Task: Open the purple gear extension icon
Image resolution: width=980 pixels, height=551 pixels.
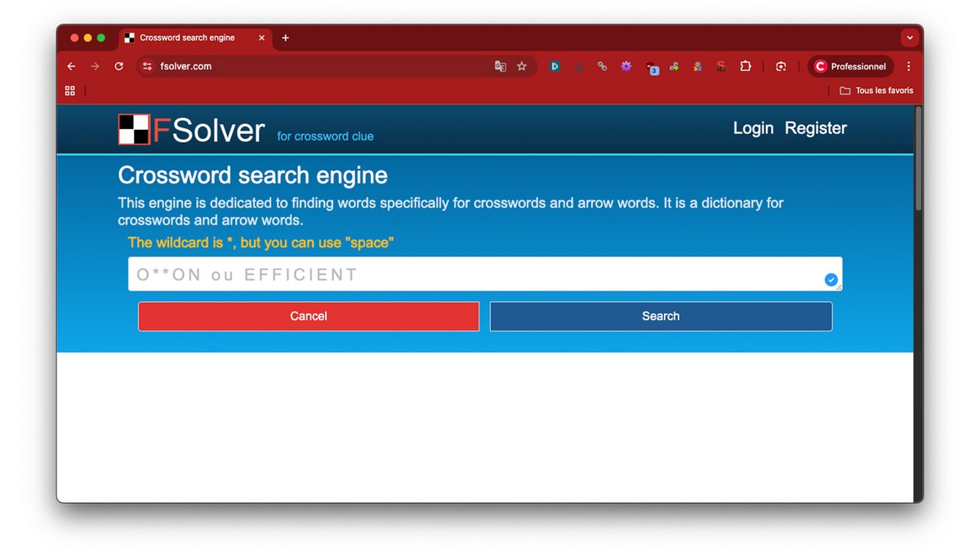Action: pos(626,66)
